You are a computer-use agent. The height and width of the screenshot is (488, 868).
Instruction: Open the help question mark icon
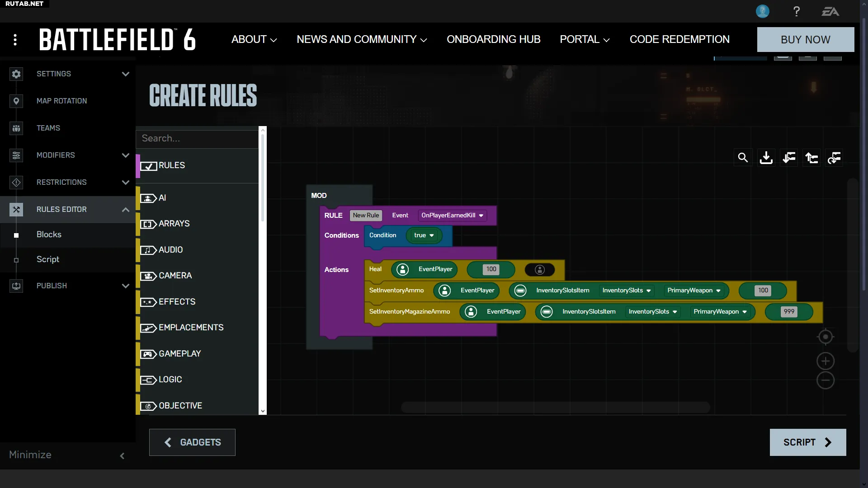(797, 11)
